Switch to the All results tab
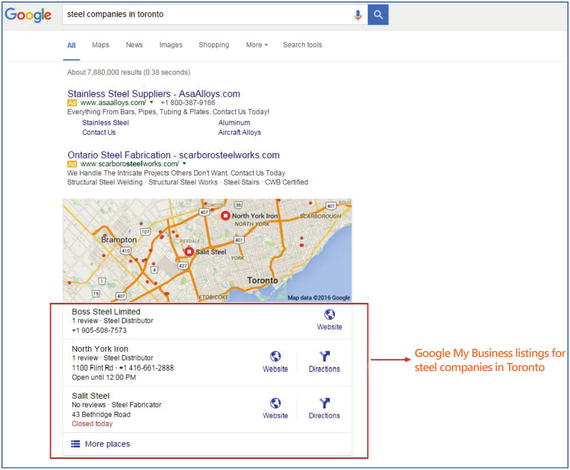Screen dimensions: 570x470 71,45
